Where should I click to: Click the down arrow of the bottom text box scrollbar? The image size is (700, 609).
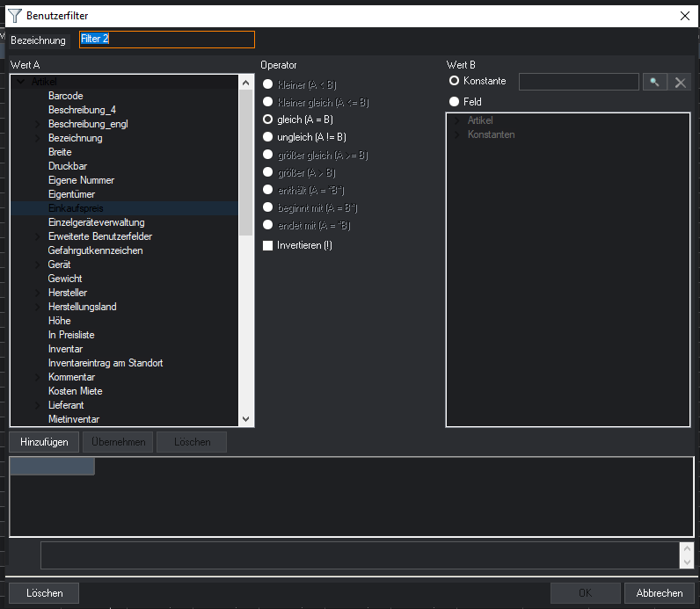click(687, 562)
